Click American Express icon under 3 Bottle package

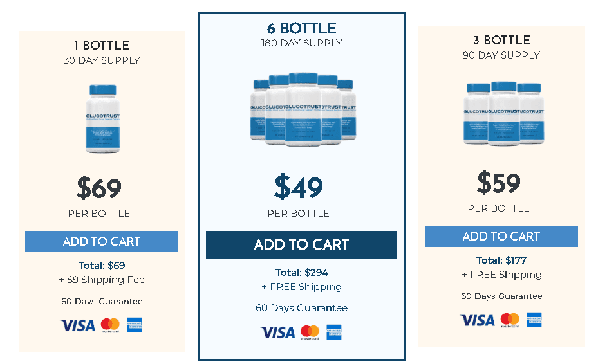coord(534,320)
